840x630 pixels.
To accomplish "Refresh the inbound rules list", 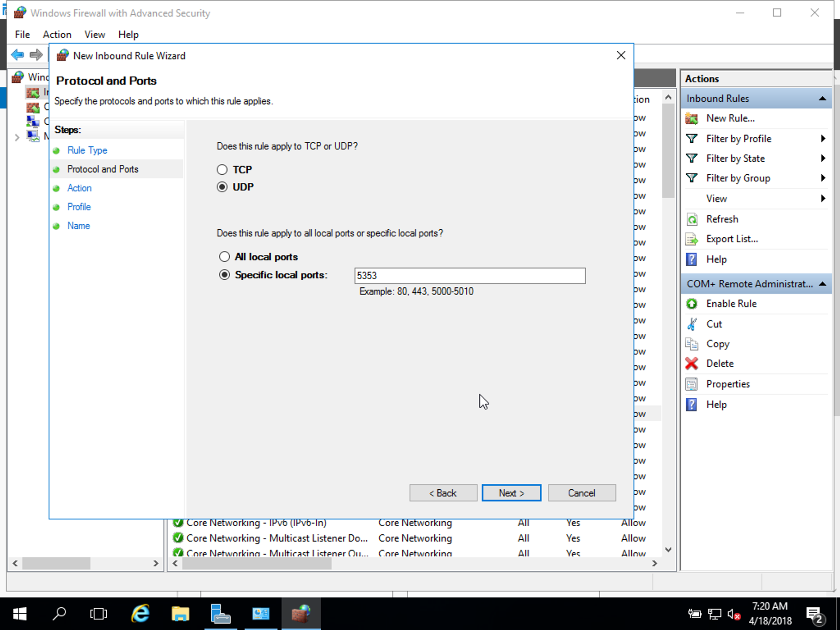I will [x=722, y=219].
